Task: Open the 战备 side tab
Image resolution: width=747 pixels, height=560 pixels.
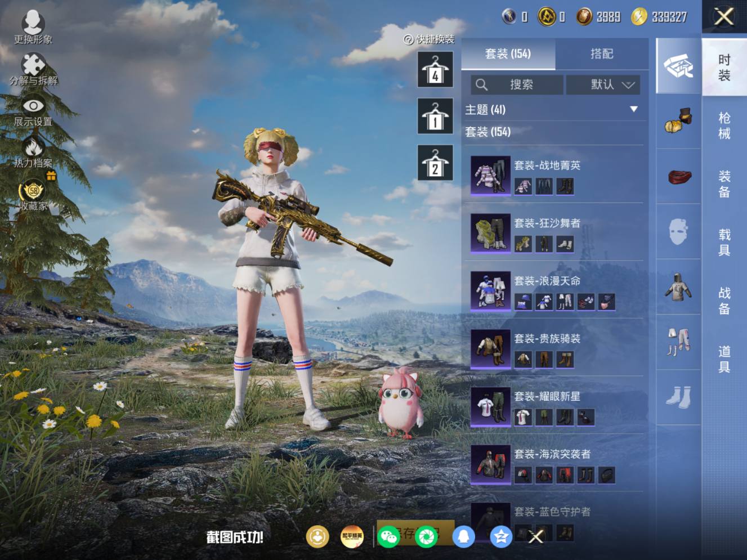Action: [724, 301]
